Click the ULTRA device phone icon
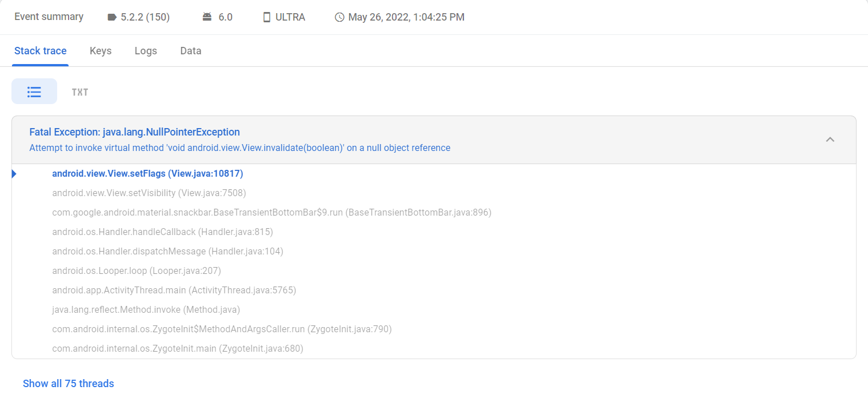This screenshot has width=868, height=406. click(x=266, y=17)
